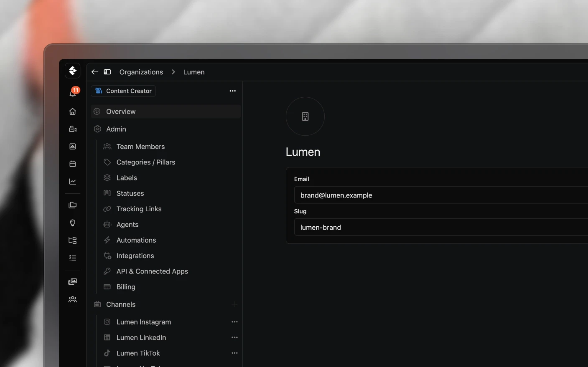
Task: Open the hierarchy tree icon in left rail
Action: (73, 240)
